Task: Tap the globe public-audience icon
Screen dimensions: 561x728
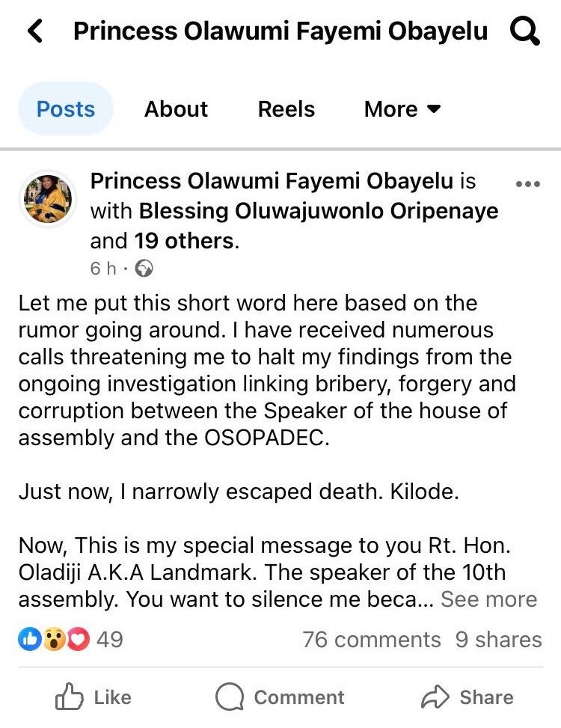Action: coord(144,269)
